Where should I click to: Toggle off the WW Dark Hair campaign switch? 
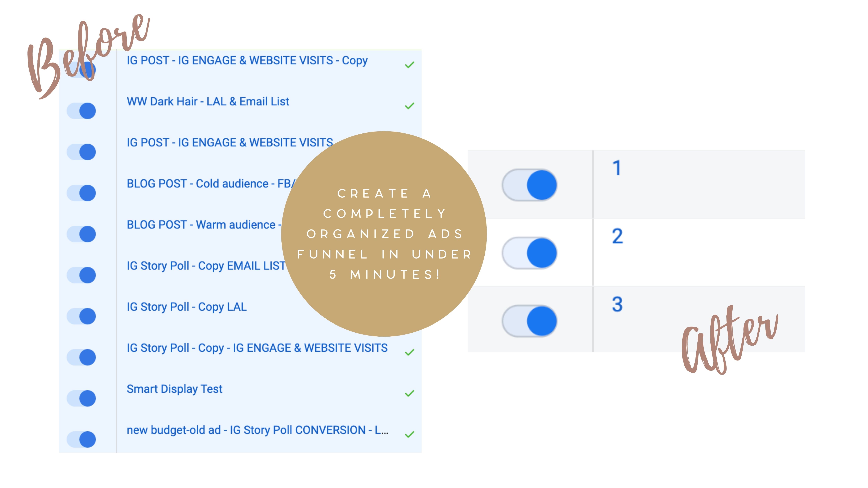[81, 111]
